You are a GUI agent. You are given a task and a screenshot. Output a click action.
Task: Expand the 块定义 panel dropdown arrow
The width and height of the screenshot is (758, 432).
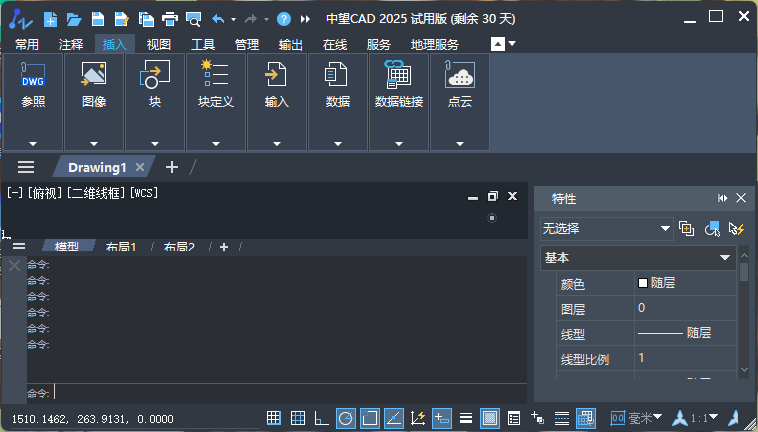pos(216,144)
